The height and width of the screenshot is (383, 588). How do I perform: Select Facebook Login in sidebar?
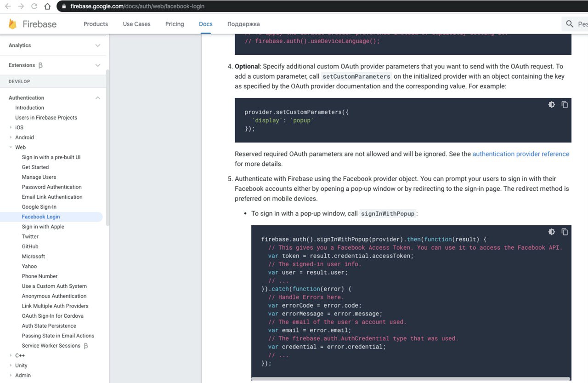tap(41, 217)
